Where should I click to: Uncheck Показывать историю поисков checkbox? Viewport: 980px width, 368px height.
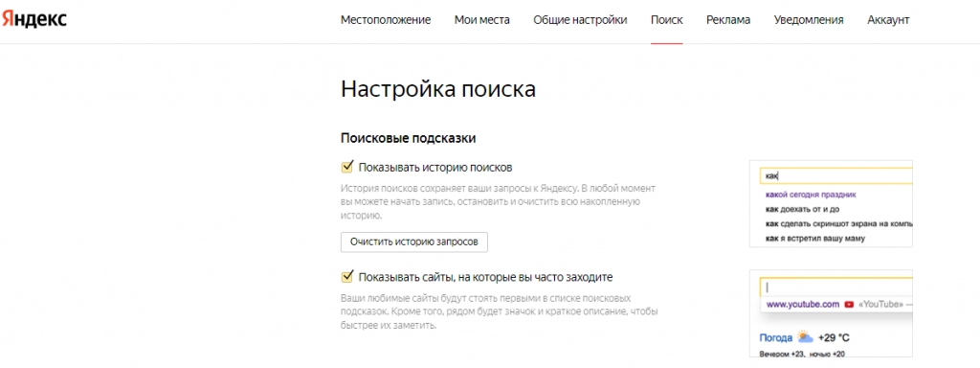click(x=346, y=167)
